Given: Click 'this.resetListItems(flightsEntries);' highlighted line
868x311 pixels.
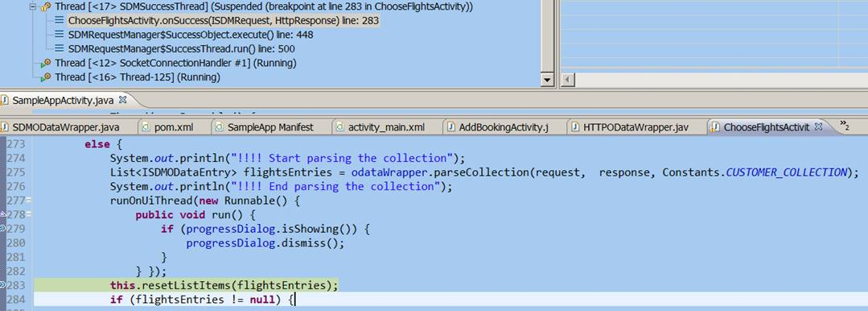Looking at the screenshot, I should [224, 285].
